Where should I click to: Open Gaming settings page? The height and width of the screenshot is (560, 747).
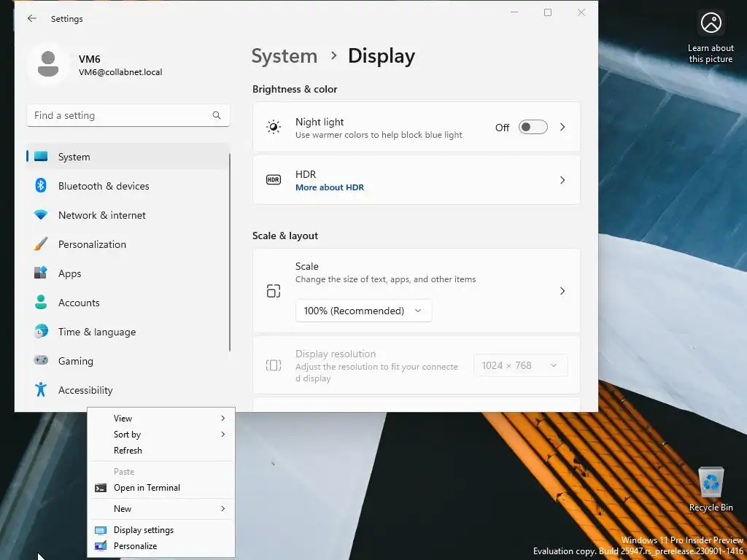click(128, 360)
